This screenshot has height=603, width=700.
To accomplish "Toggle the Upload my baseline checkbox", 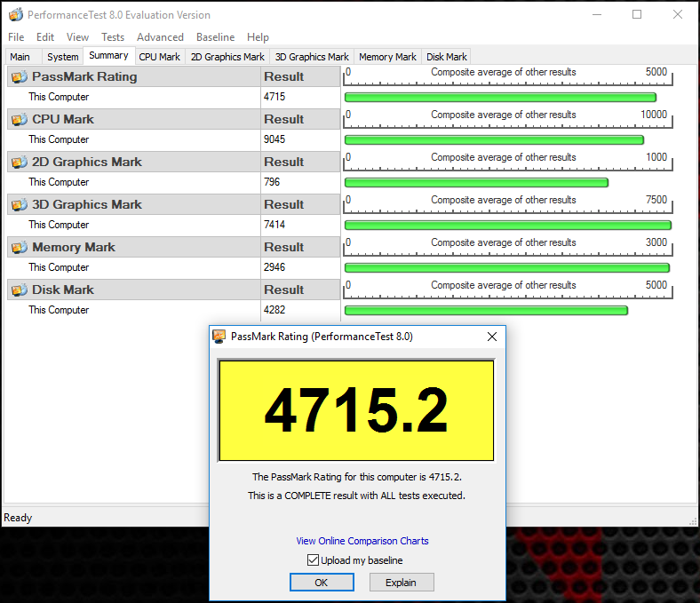I will 313,559.
